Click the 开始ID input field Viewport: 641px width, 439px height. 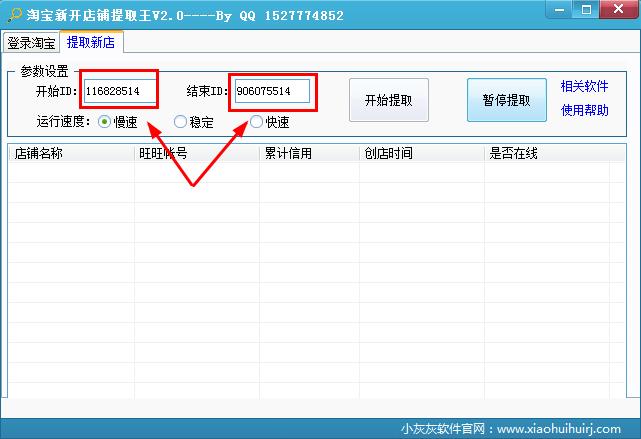[120, 91]
